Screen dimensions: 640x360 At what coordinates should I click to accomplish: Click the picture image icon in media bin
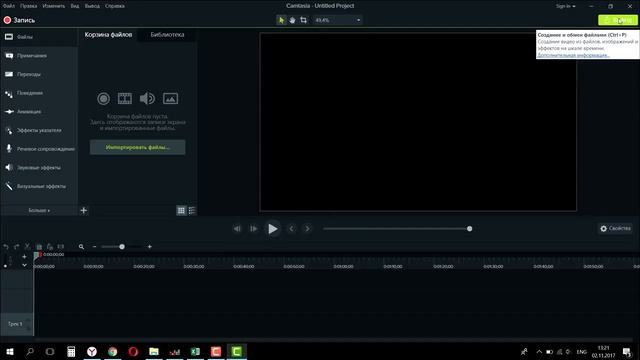170,98
